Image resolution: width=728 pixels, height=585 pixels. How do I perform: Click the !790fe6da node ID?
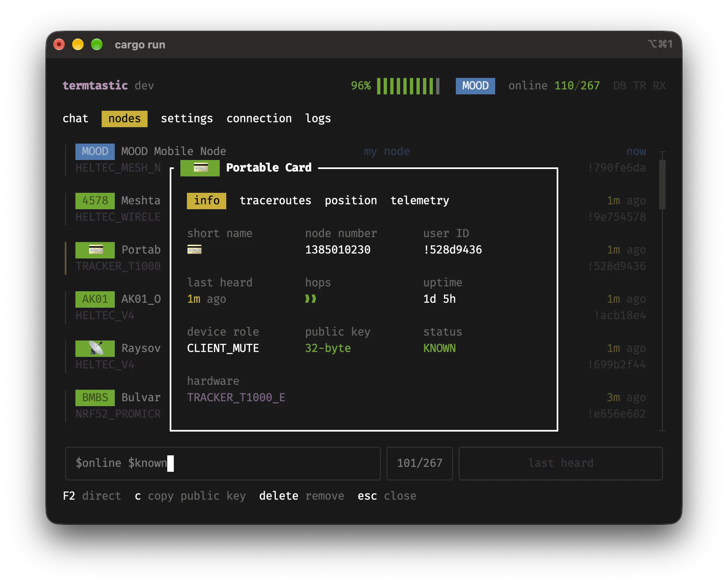pos(617,168)
